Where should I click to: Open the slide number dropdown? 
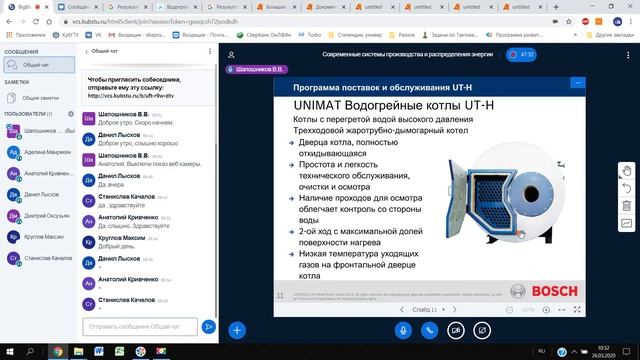point(428,309)
